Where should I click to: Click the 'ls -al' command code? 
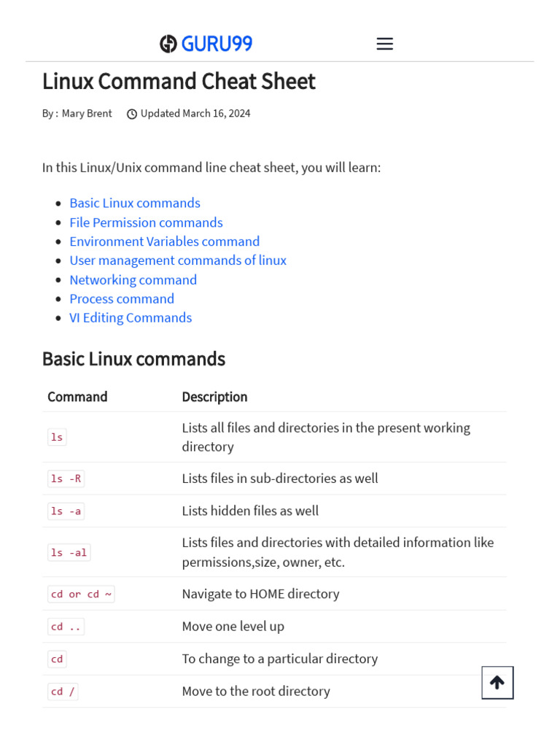pos(69,553)
